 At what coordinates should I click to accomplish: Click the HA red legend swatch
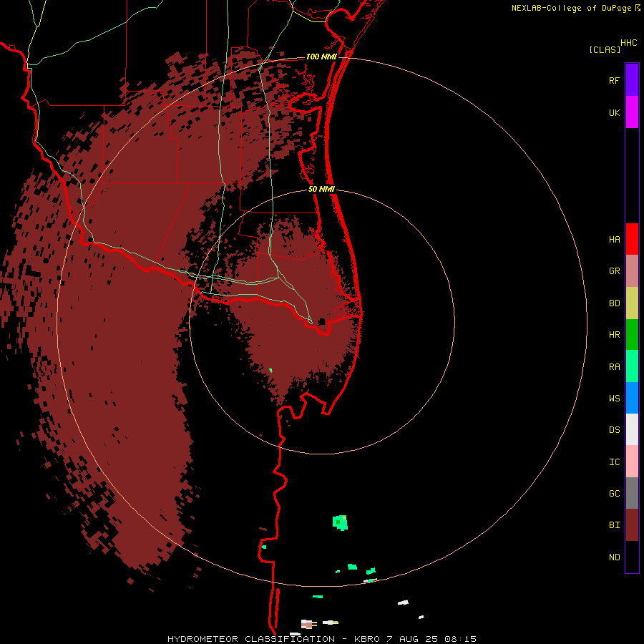coord(632,239)
